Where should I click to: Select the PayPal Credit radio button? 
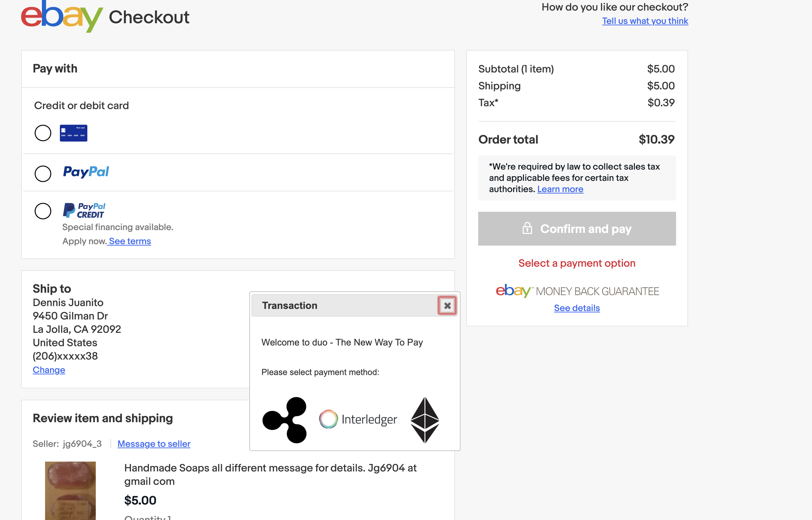click(43, 211)
